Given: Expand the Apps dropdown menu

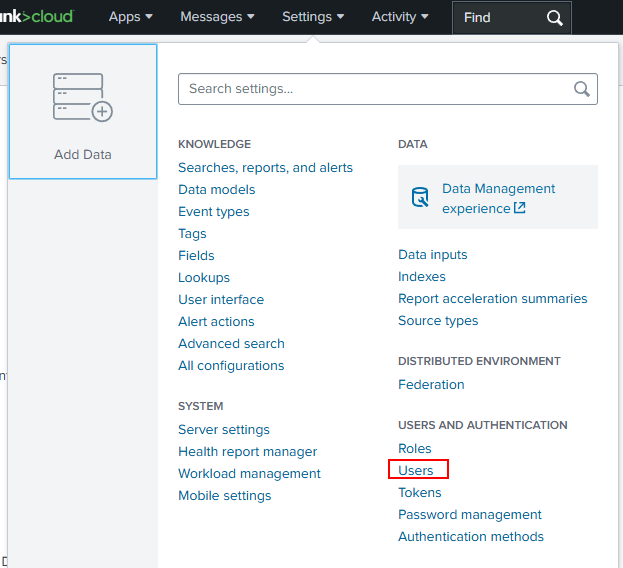Looking at the screenshot, I should point(131,17).
